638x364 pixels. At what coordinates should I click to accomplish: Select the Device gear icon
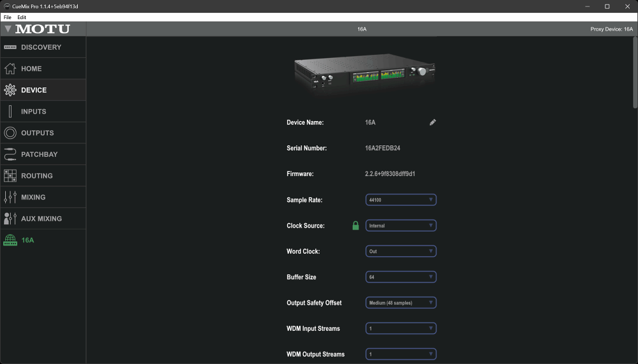[x=10, y=90]
